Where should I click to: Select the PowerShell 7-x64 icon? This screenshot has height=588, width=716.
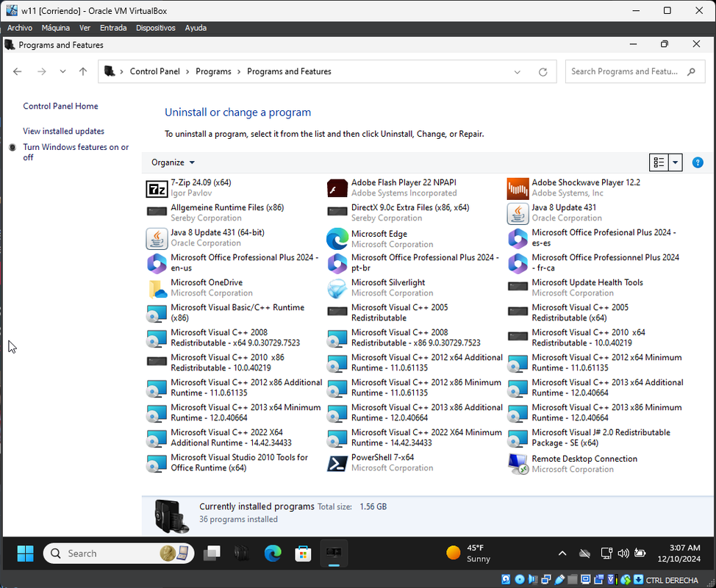[337, 463]
